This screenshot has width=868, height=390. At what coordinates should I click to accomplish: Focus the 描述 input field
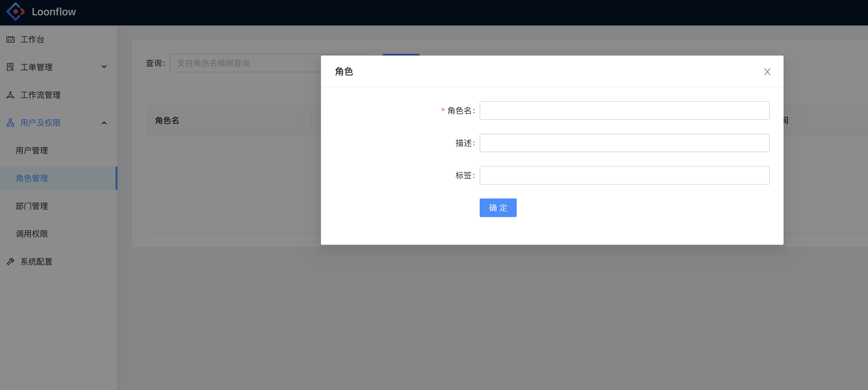tap(624, 143)
